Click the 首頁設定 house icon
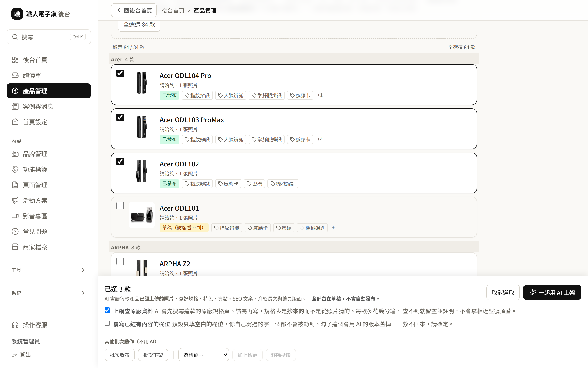 pos(15,122)
